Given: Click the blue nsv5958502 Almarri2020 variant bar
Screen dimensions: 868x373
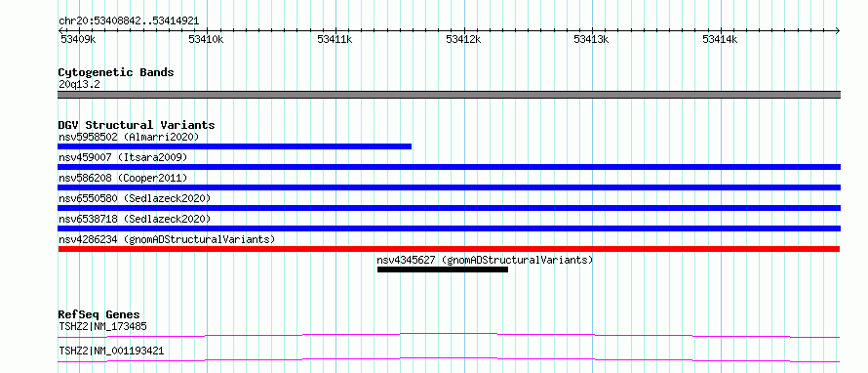Looking at the screenshot, I should tap(235, 146).
